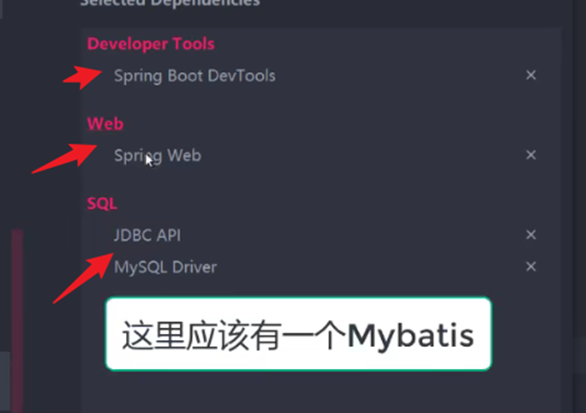The image size is (586, 413).
Task: Click the grey block at bottom-left corner
Action: tap(5, 382)
